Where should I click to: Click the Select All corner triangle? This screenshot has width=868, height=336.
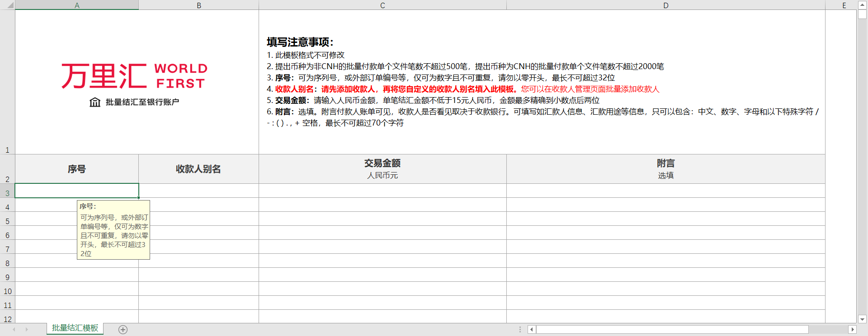coord(8,5)
